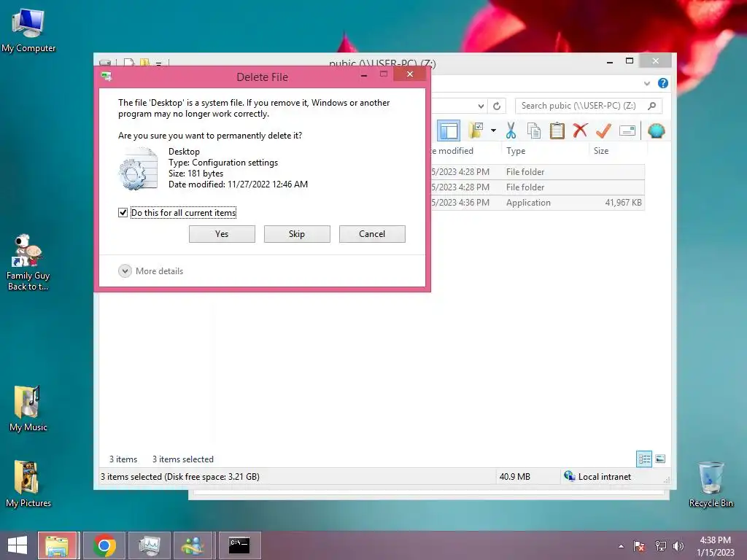Click the search magnifier icon
The width and height of the screenshot is (747, 560).
[x=651, y=106]
